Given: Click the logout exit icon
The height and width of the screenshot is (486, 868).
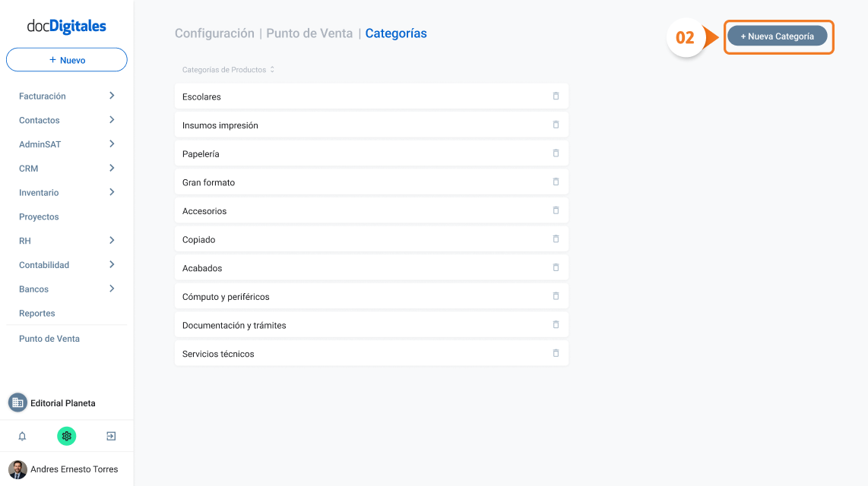Looking at the screenshot, I should pyautogui.click(x=111, y=436).
